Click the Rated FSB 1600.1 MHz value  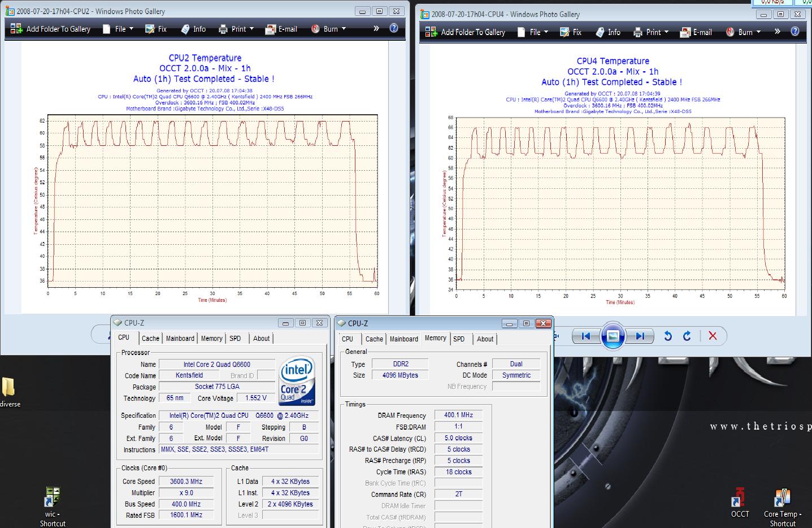(186, 515)
